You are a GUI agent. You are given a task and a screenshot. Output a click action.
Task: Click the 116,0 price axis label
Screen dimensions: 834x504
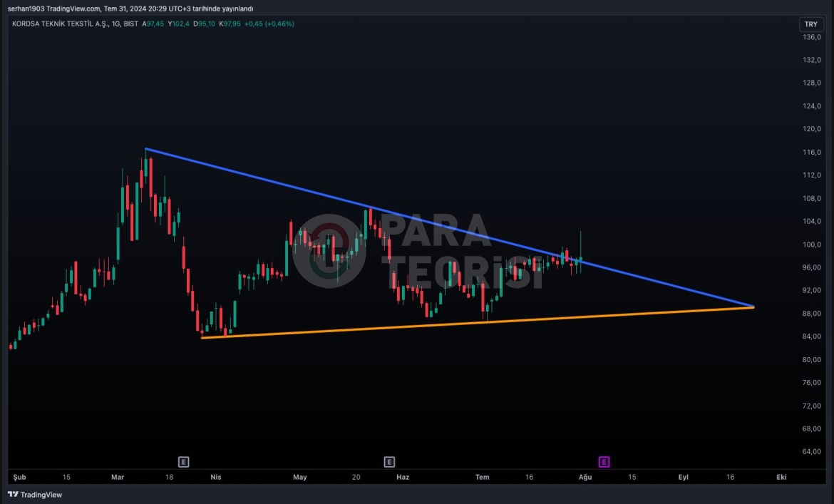(x=812, y=152)
